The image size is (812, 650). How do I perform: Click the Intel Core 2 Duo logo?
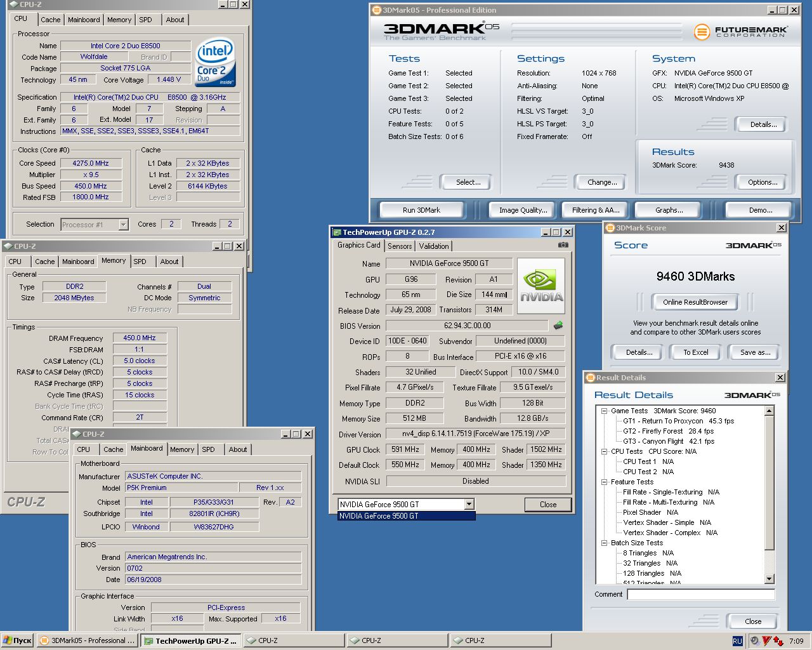tap(216, 62)
